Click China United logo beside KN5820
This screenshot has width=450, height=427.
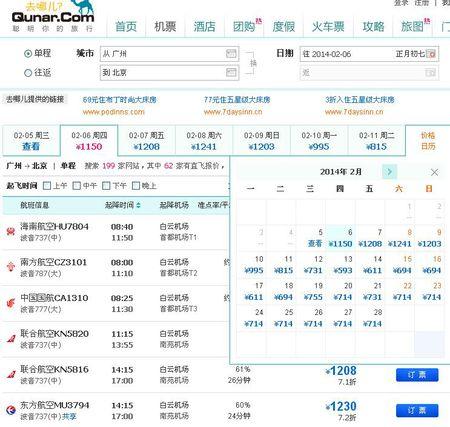[11, 339]
